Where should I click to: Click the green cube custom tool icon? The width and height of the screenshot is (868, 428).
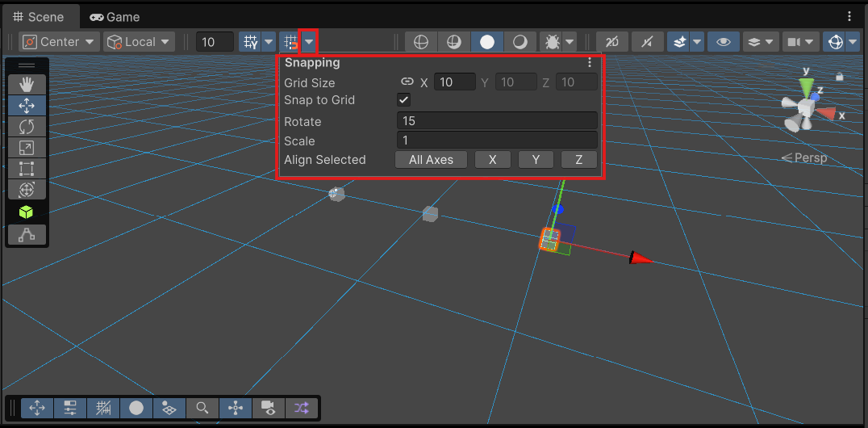[x=27, y=212]
